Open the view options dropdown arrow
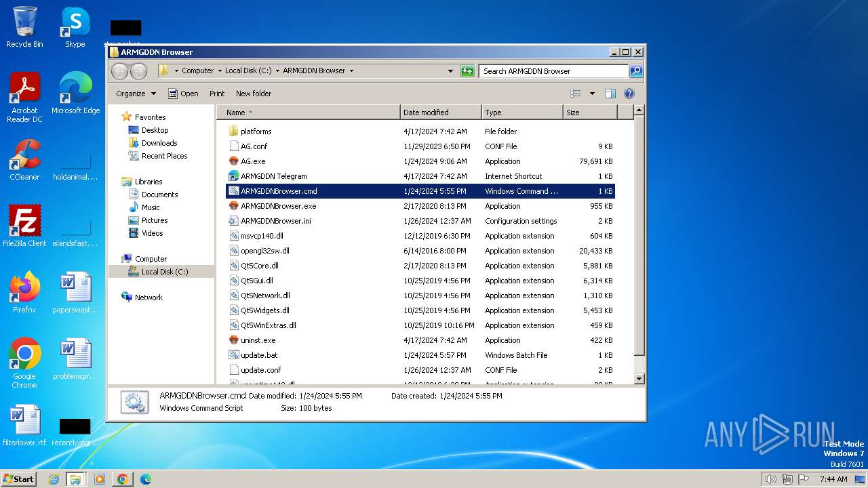 [592, 94]
